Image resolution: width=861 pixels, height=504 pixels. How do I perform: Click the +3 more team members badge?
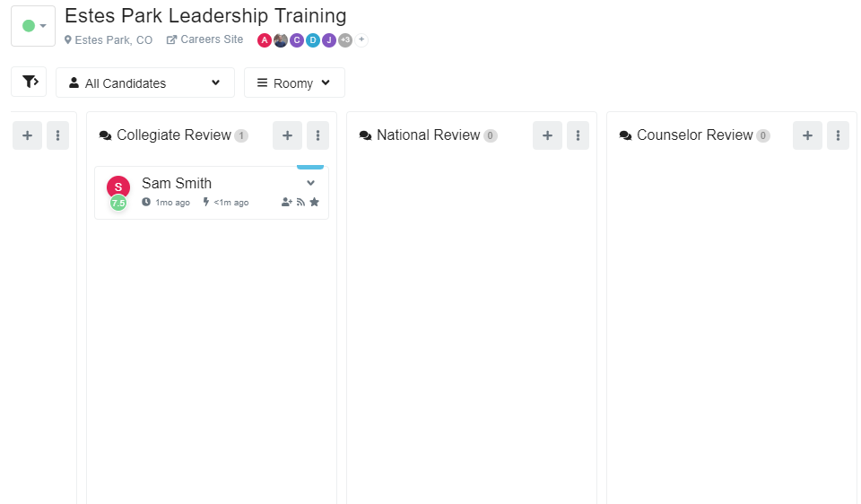(345, 39)
